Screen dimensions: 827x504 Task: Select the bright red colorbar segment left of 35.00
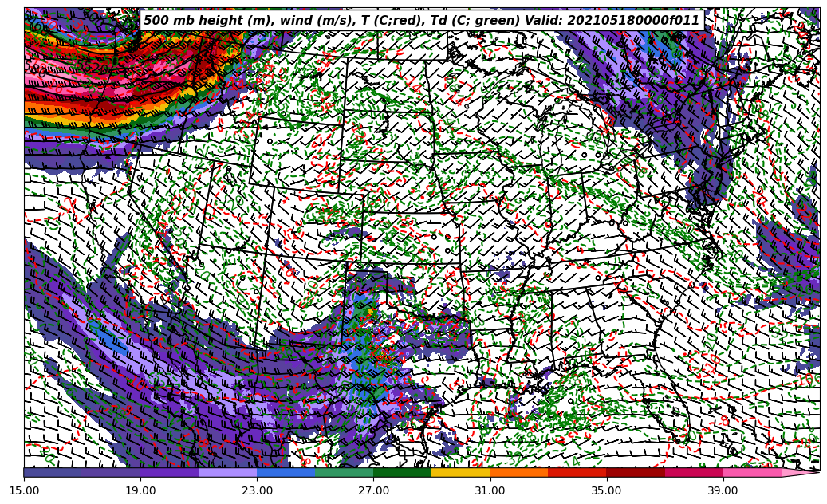tap(577, 472)
